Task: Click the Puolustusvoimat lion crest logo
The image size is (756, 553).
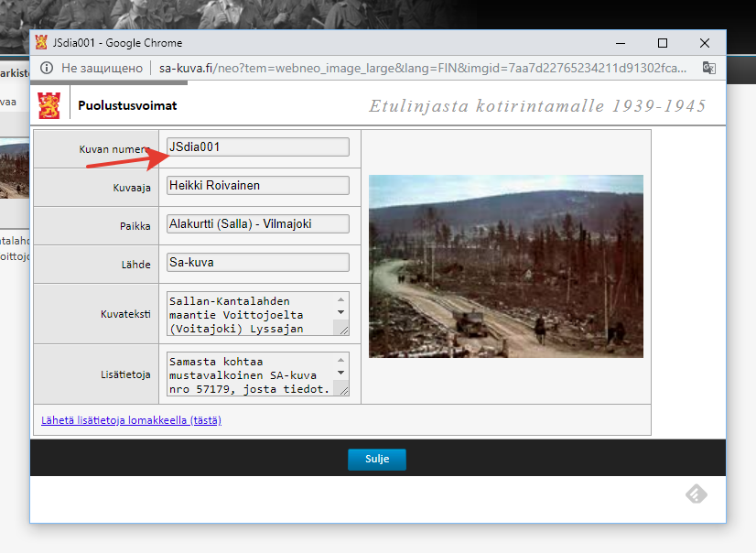Action: tap(49, 105)
